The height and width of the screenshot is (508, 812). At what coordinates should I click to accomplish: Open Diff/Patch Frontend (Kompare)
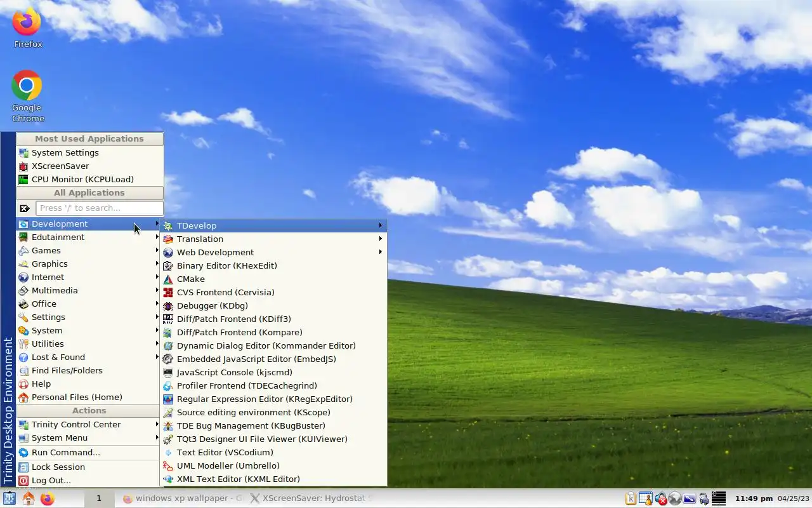coord(273,332)
